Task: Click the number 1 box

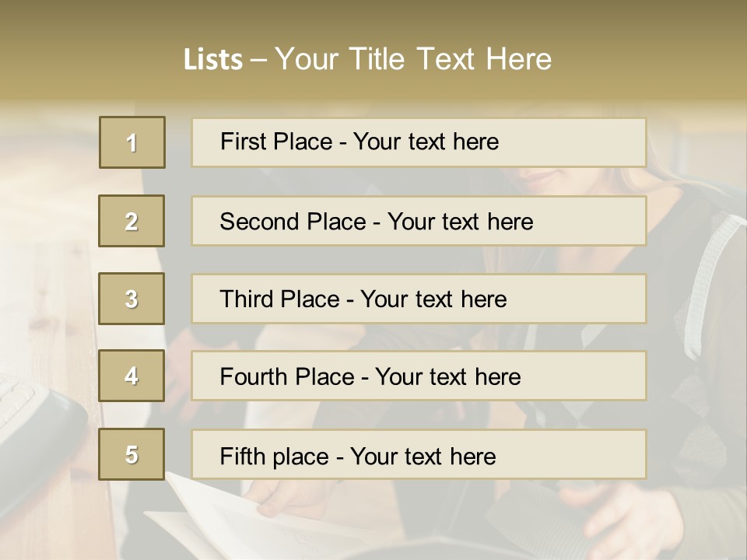Action: 132,142
